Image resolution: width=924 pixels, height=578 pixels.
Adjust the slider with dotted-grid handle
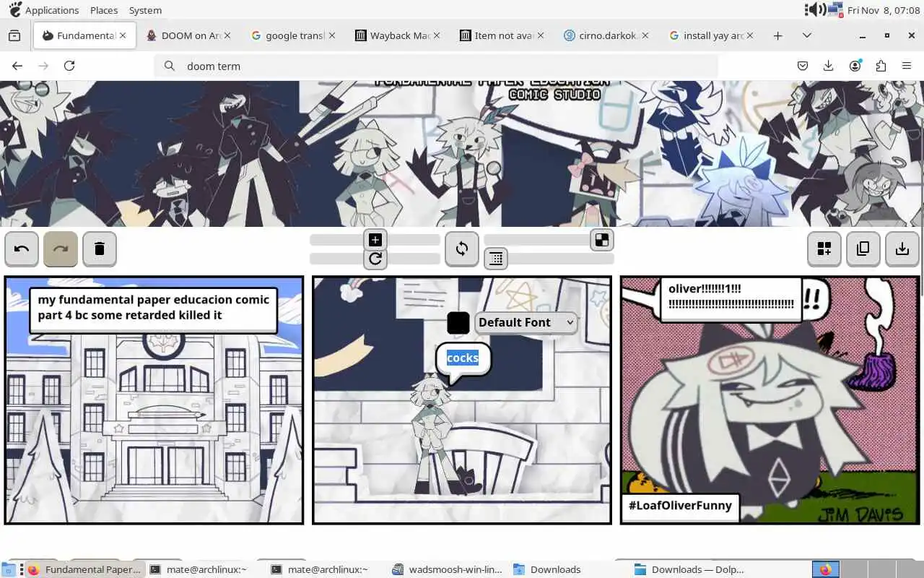[x=496, y=258]
